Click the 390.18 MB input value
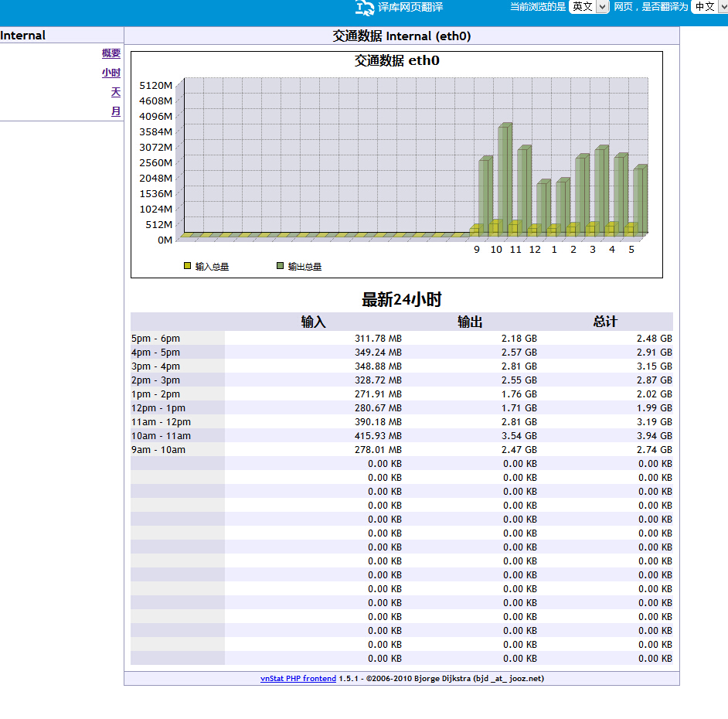Screen dimensions: 728x719 [x=379, y=422]
